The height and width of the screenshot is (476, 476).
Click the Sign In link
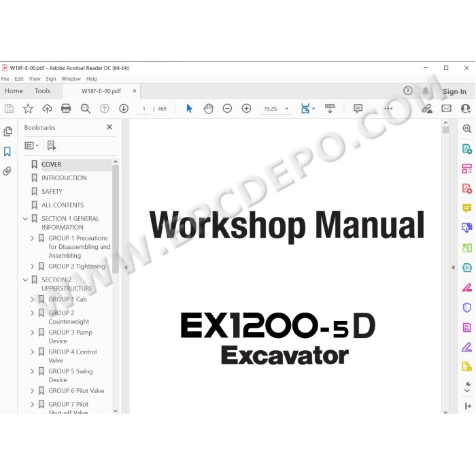454,91
